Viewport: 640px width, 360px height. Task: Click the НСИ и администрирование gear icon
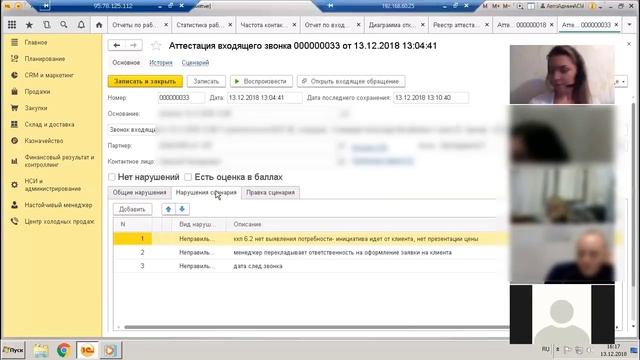pyautogui.click(x=14, y=184)
